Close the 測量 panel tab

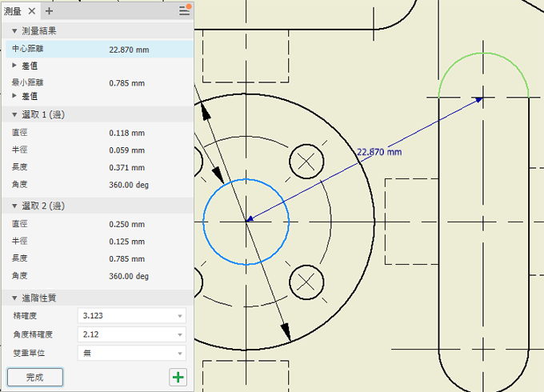(x=31, y=11)
